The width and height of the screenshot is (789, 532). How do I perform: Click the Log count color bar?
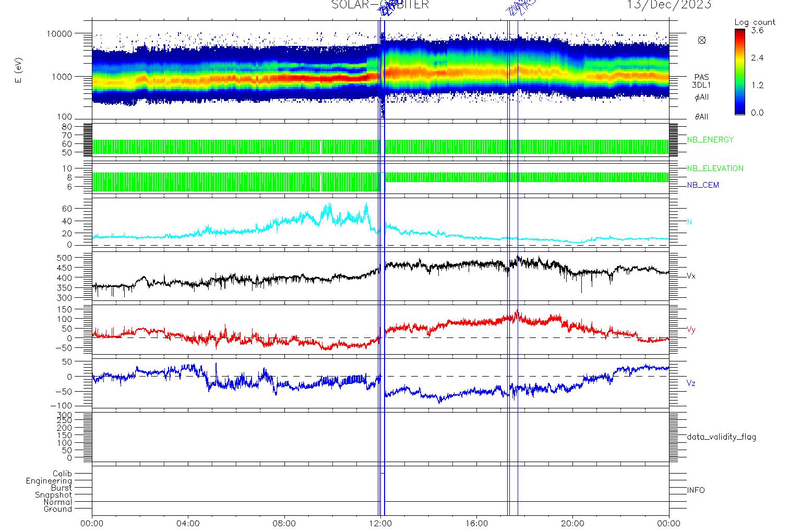coord(739,71)
